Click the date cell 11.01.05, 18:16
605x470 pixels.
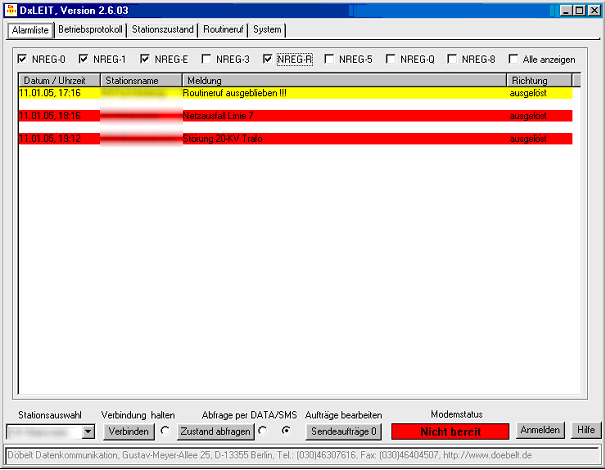(50, 116)
